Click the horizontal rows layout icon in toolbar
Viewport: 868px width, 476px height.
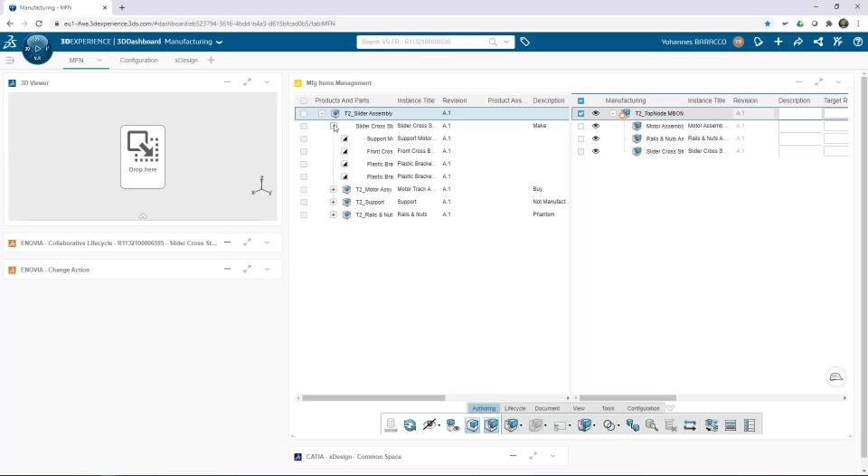(x=731, y=425)
